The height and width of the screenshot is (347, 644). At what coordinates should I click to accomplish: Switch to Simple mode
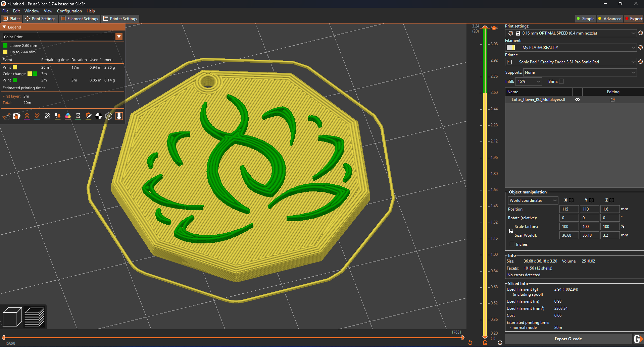pos(585,19)
